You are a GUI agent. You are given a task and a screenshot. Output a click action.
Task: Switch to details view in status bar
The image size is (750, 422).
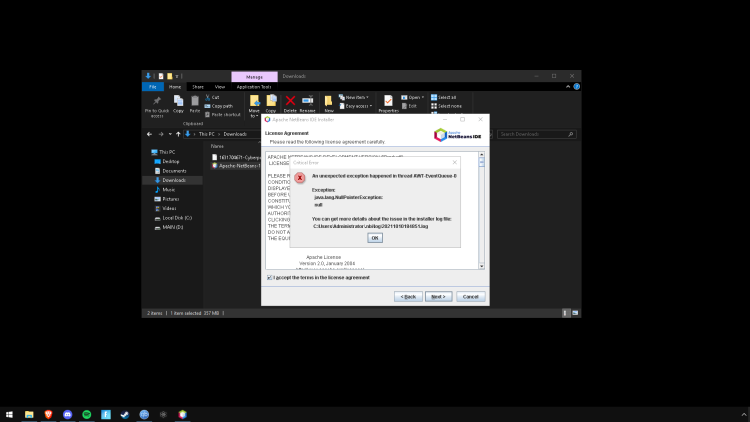pyautogui.click(x=565, y=313)
